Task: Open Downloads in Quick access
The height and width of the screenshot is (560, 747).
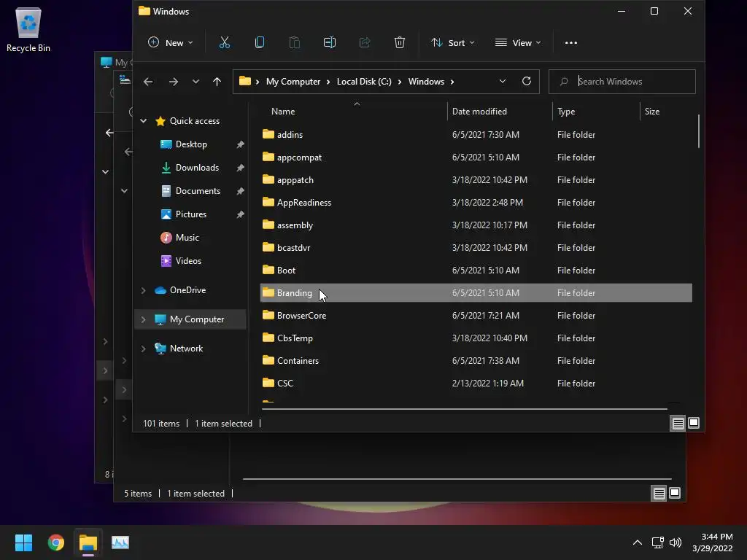Action: point(197,168)
